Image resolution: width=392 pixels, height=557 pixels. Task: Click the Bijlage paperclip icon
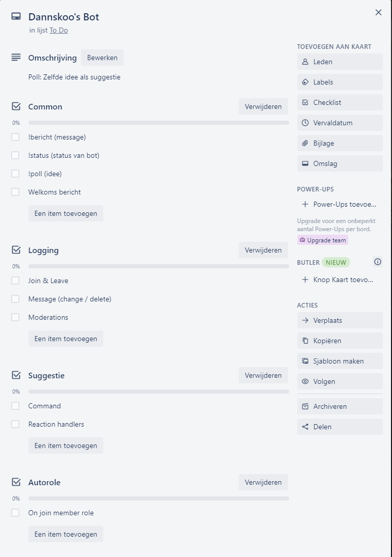click(305, 143)
